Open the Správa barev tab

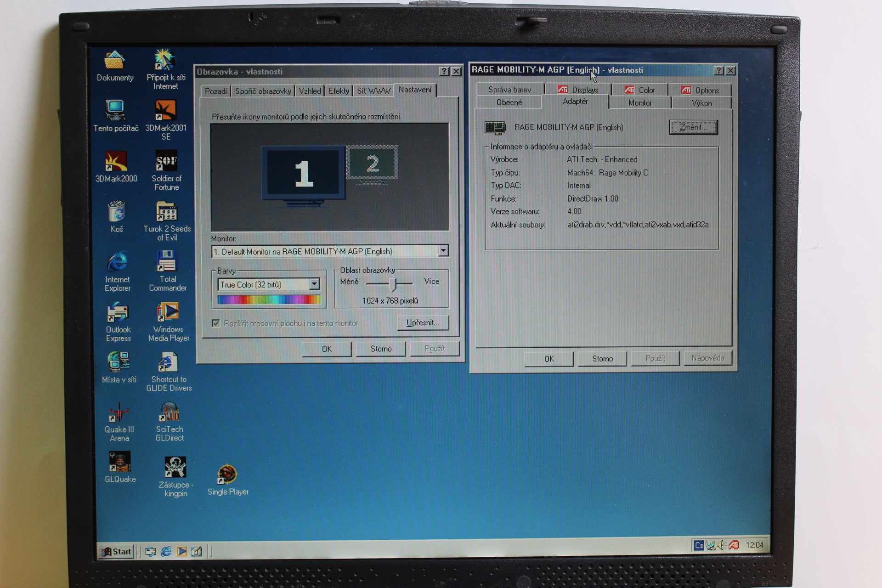[509, 90]
